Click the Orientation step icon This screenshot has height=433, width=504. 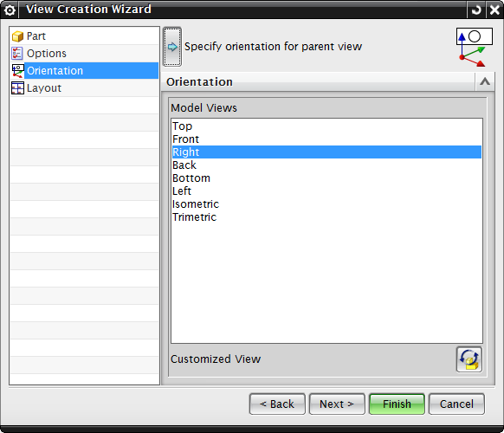(17, 71)
